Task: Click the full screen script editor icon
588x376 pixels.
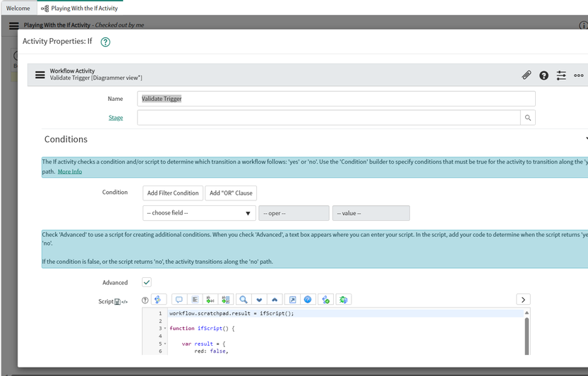Action: click(x=292, y=300)
